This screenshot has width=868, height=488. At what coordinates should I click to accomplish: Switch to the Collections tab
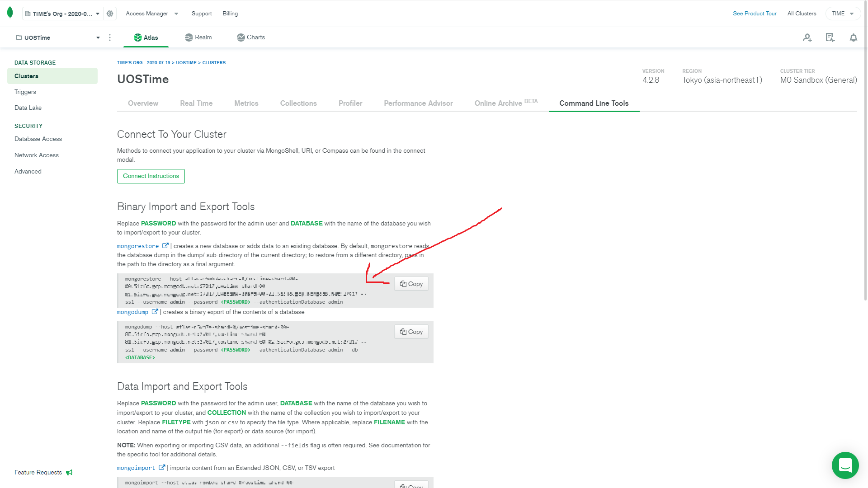(x=298, y=103)
